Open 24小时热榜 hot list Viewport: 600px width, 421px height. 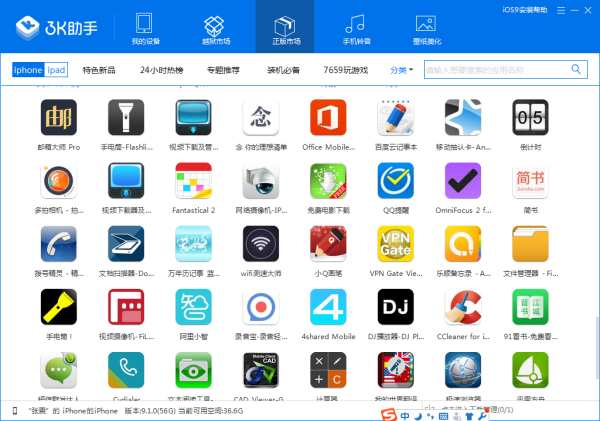coord(161,70)
